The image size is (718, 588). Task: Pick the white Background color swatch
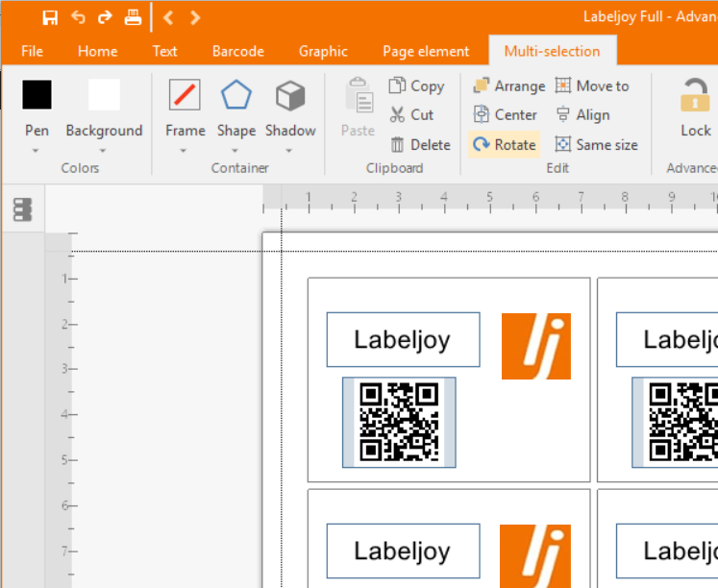pyautogui.click(x=104, y=95)
